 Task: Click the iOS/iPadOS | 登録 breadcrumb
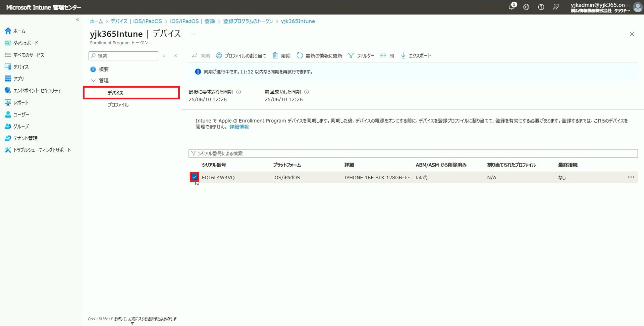[193, 21]
